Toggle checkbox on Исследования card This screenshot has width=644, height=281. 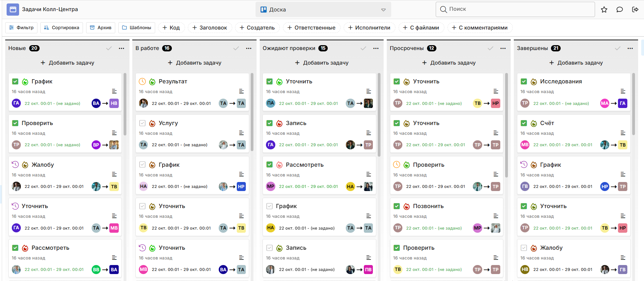click(524, 82)
